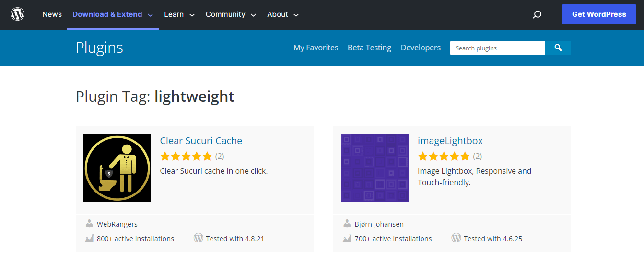Click the (2) rating count for Clear Sucuri Cache

click(x=220, y=156)
